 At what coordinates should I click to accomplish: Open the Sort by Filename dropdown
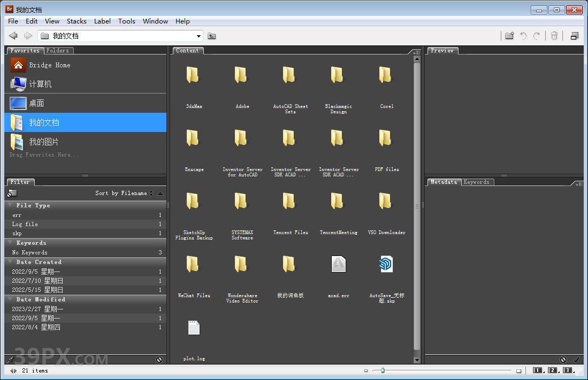pos(120,193)
